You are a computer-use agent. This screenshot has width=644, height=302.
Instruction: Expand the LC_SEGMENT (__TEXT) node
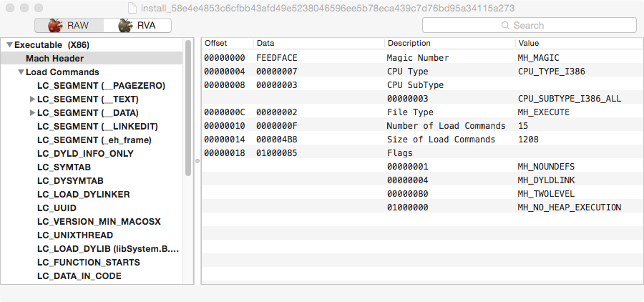32,99
